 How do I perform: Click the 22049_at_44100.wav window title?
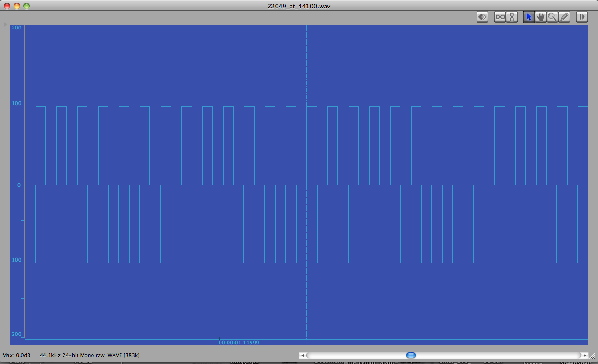tap(299, 6)
